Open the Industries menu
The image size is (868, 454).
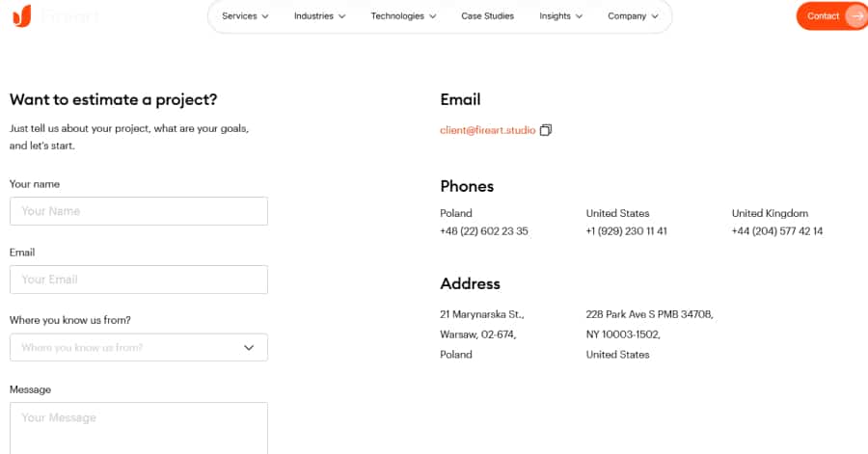319,16
